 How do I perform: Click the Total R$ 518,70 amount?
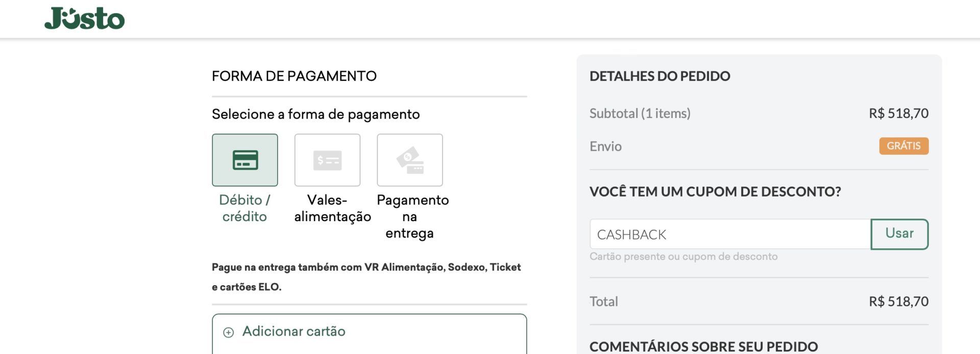(899, 301)
